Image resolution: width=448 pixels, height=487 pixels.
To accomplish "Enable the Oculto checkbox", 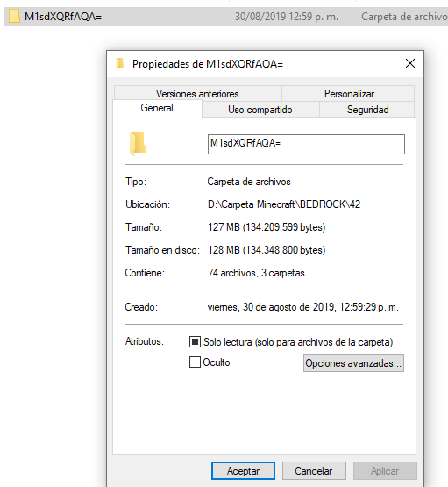I will [195, 362].
